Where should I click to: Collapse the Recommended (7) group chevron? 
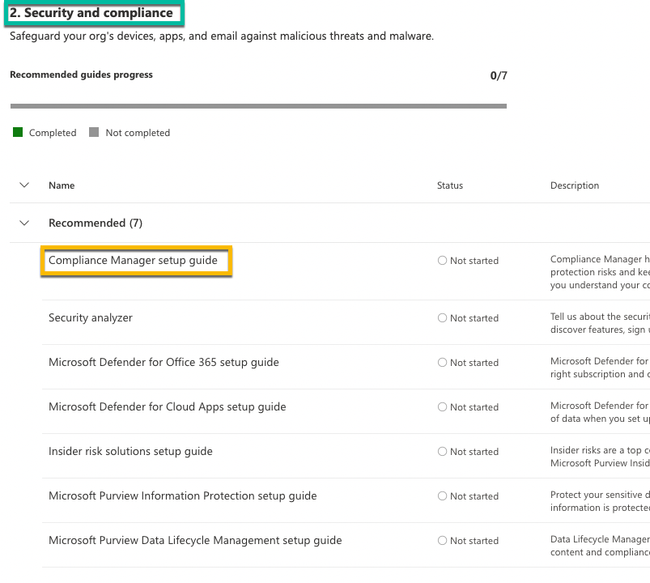tap(24, 223)
